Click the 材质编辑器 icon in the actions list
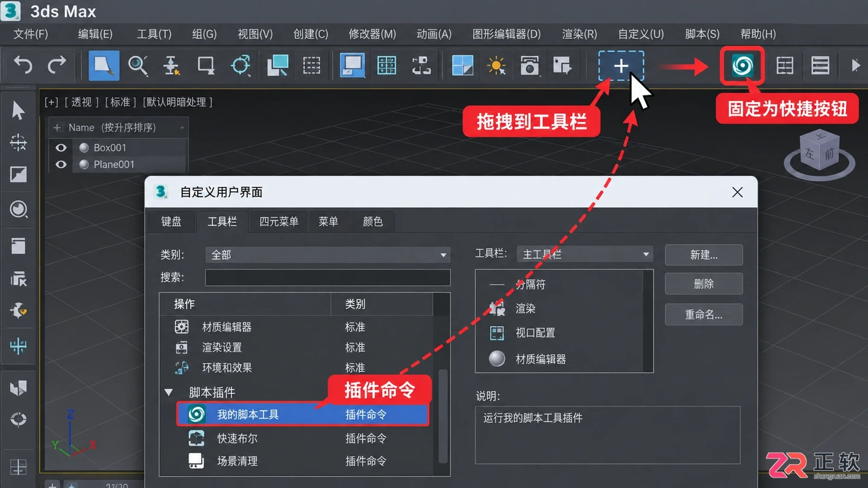The width and height of the screenshot is (868, 488). coord(181,327)
